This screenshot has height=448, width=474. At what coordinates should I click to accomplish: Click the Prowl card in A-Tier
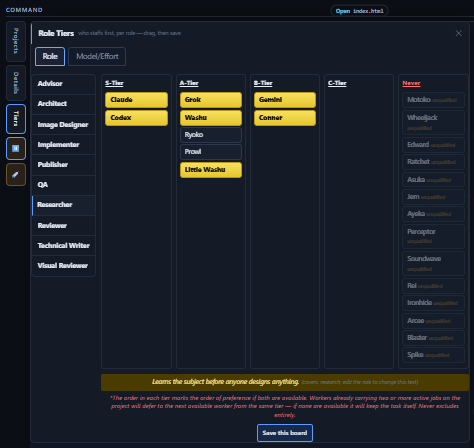click(x=211, y=152)
